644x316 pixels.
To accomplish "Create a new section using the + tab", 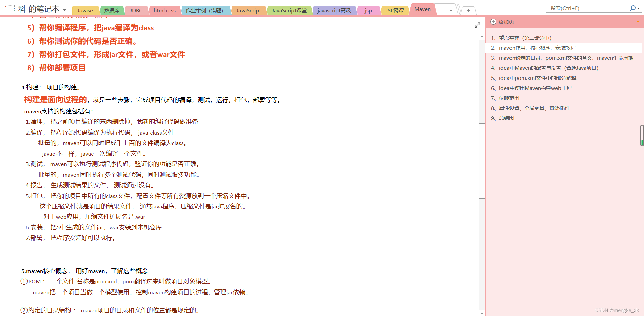I will point(468,10).
